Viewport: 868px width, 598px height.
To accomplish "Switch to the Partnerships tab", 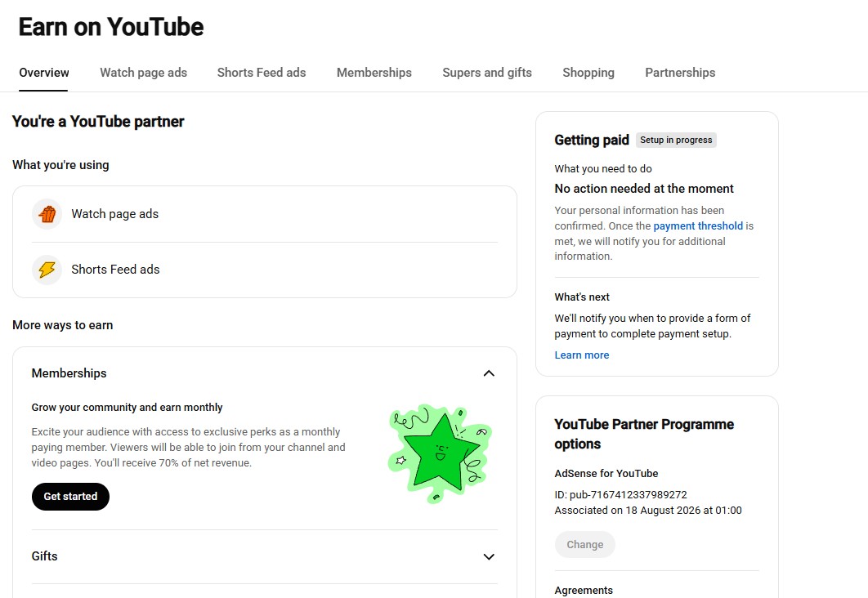I will (x=680, y=73).
